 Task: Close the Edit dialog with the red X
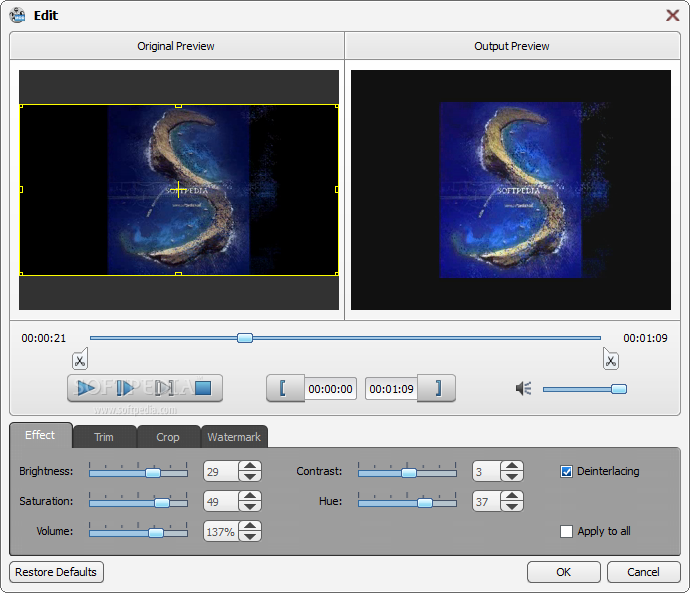[x=672, y=15]
